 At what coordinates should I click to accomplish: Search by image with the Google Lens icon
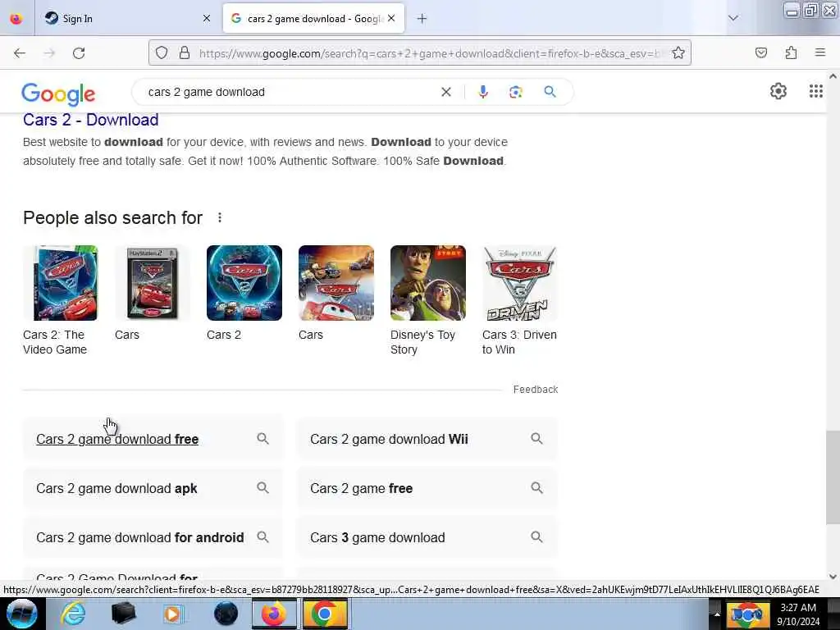click(515, 92)
